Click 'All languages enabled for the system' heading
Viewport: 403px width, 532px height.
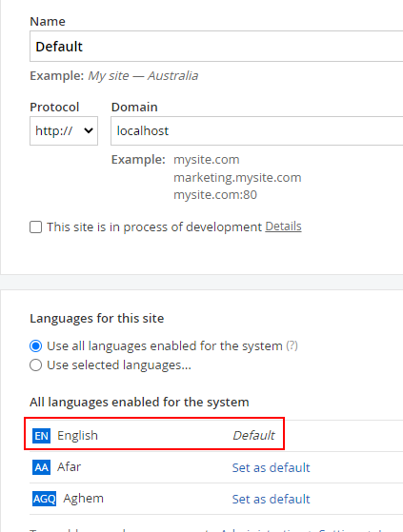click(x=139, y=402)
